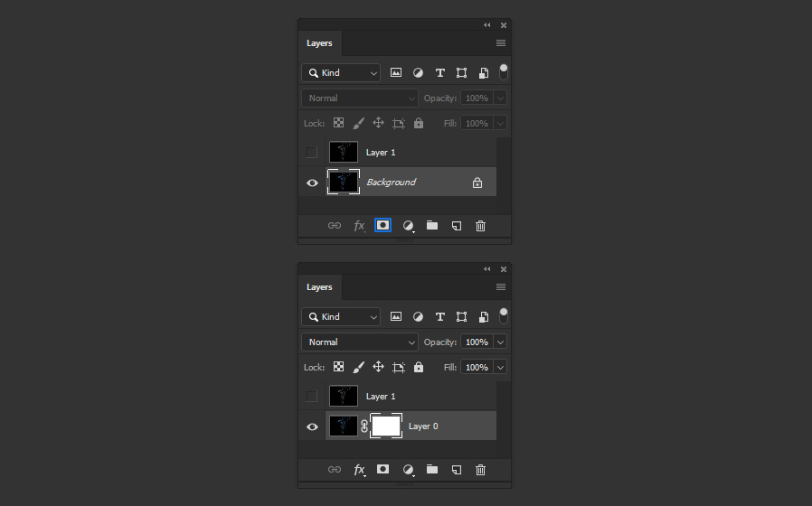Lock artboard nesting icon in upper panel

click(x=398, y=123)
